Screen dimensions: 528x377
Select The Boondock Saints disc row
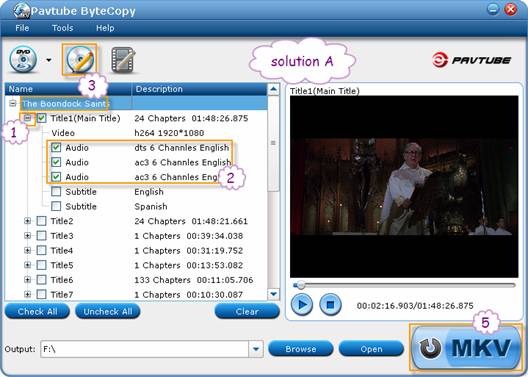136,103
